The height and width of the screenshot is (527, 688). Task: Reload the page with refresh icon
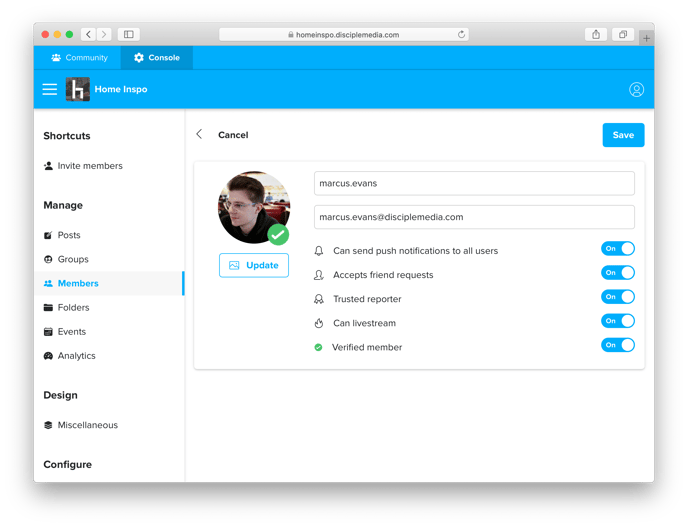point(461,34)
